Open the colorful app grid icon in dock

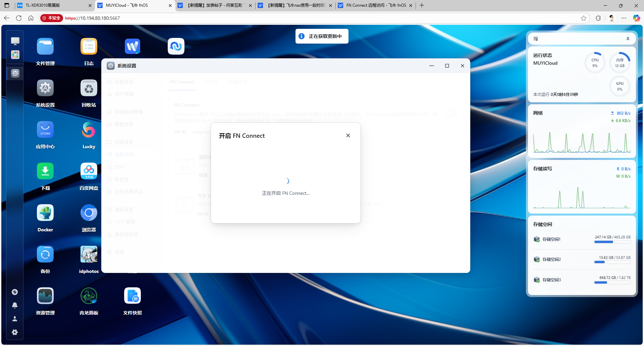(15, 55)
